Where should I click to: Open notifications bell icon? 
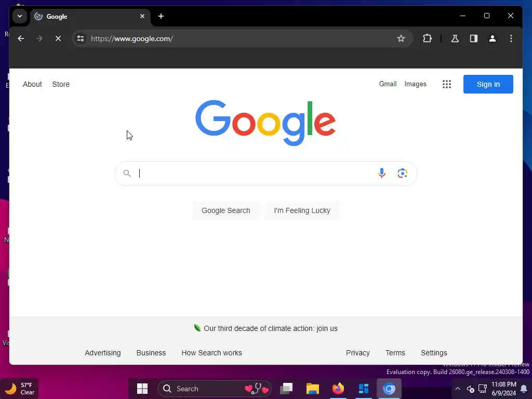[524, 389]
